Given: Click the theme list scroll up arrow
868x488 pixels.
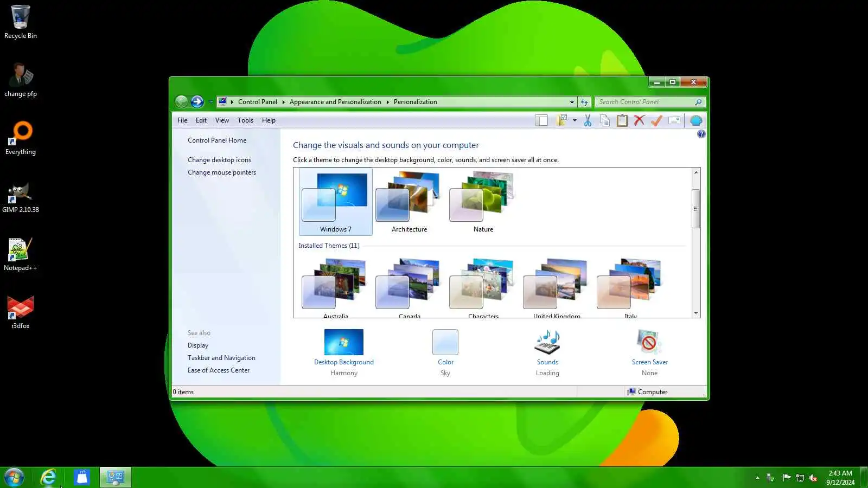Looking at the screenshot, I should click(x=695, y=172).
